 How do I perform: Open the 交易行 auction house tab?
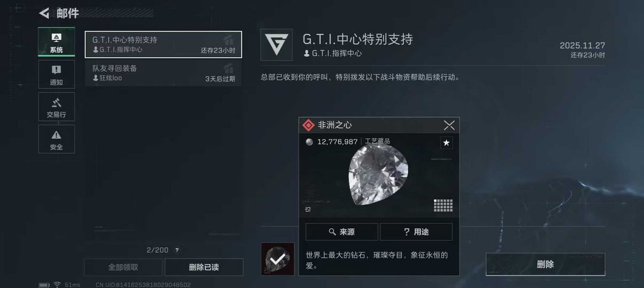click(x=56, y=107)
